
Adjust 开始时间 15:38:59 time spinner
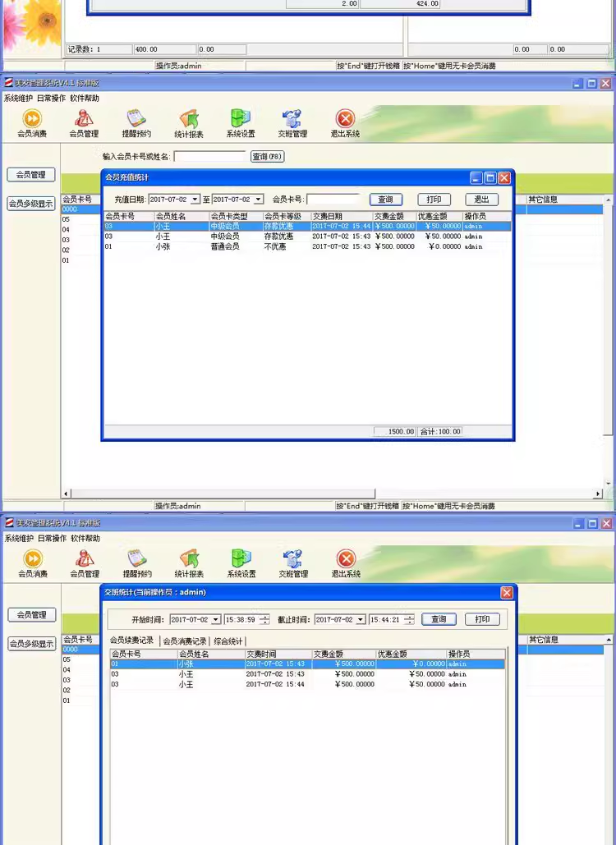(264, 620)
